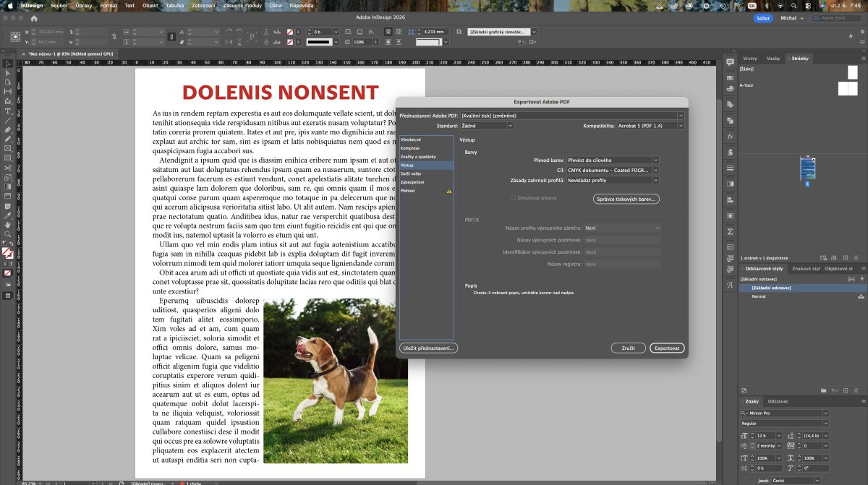Click the fill swatch in control bar

[290, 32]
